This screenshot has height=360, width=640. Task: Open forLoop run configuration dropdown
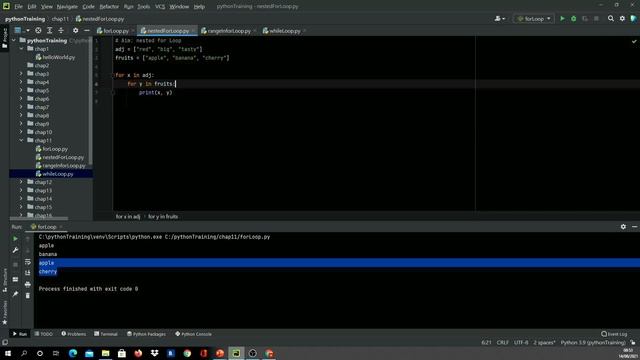point(533,18)
